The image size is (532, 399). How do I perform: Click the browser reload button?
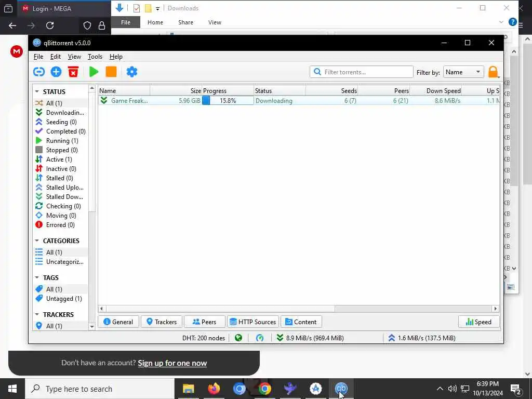coord(50,25)
